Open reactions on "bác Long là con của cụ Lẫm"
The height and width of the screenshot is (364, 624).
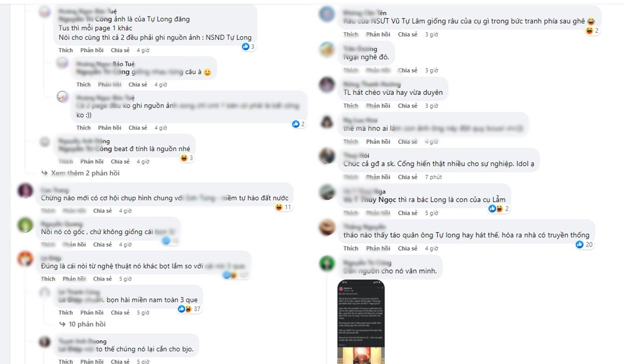498,209
